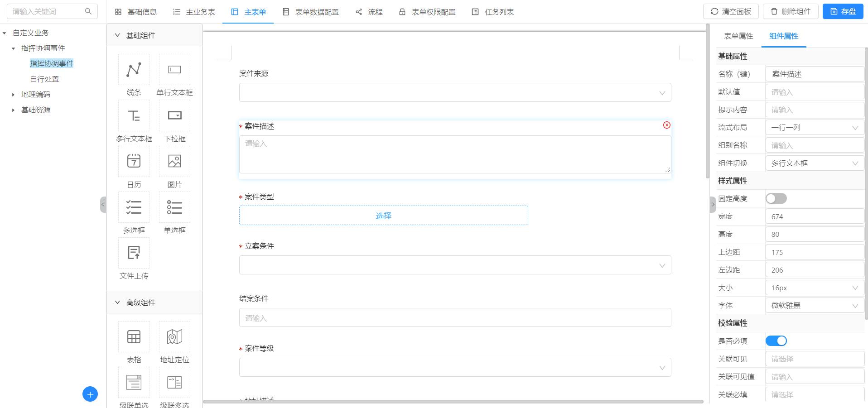868x408 pixels.
Task: Click 选择 button under 案件类型
Action: coord(383,216)
